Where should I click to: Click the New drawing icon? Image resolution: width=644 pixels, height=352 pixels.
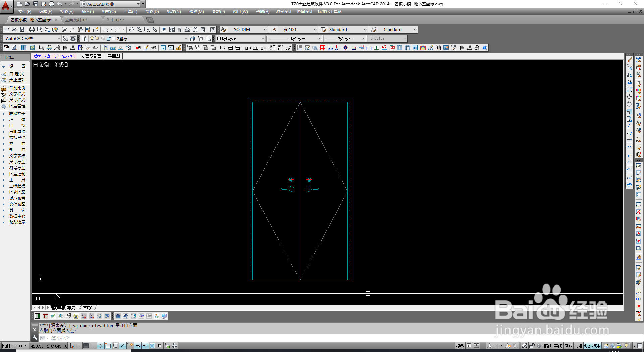click(6, 30)
